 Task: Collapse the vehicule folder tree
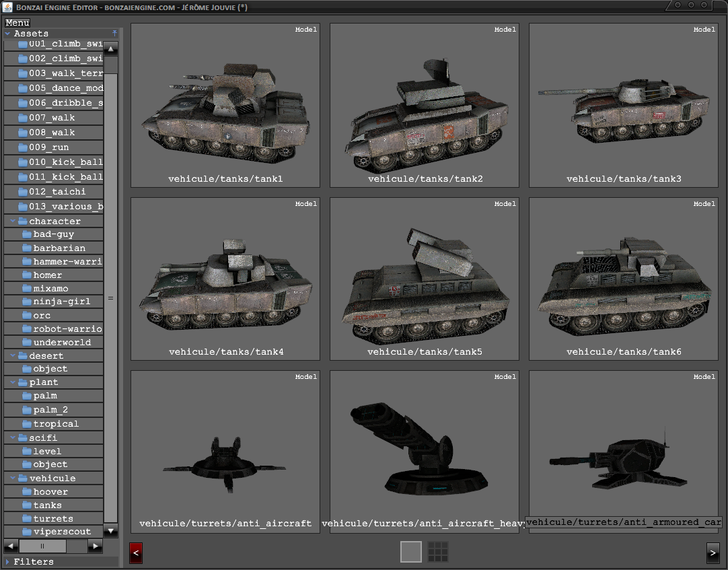click(13, 478)
